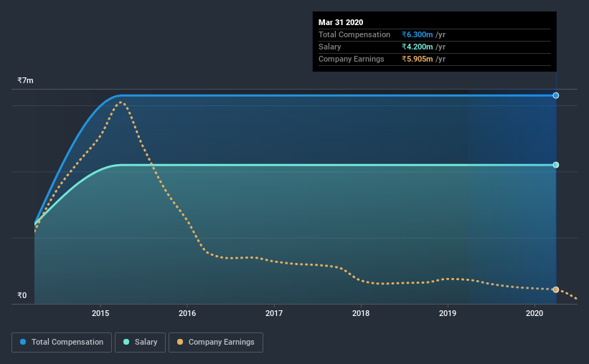
Task: Toggle the Salary legend button
Action: point(140,343)
